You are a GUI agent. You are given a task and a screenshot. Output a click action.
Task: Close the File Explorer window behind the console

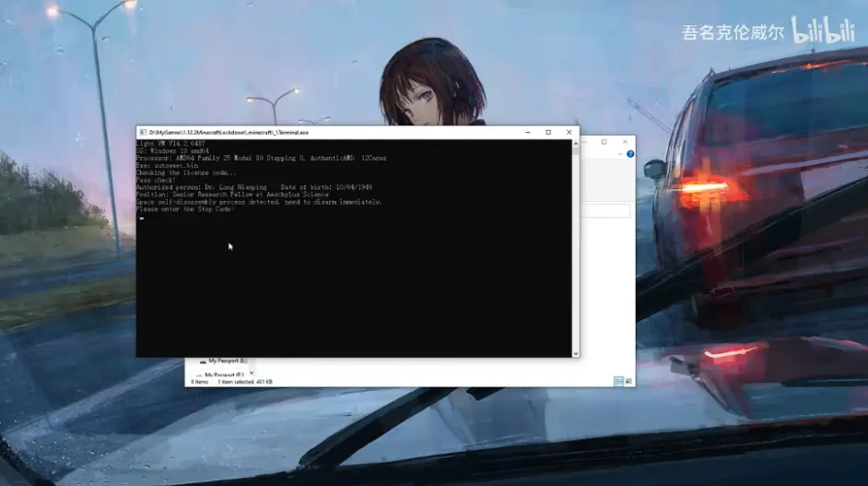click(625, 142)
